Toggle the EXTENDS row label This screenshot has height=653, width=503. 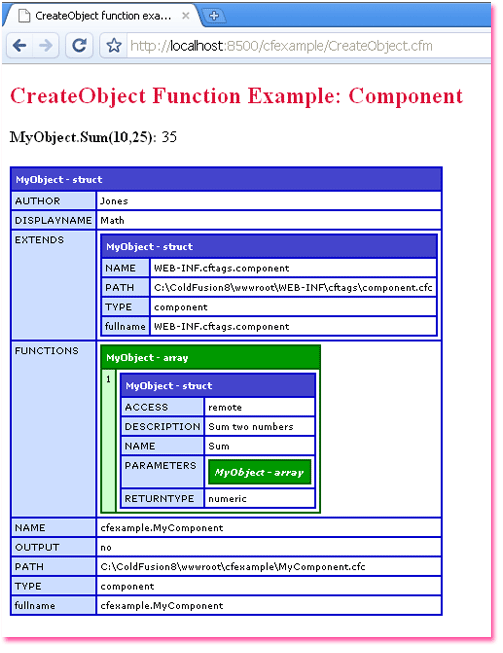pyautogui.click(x=54, y=285)
